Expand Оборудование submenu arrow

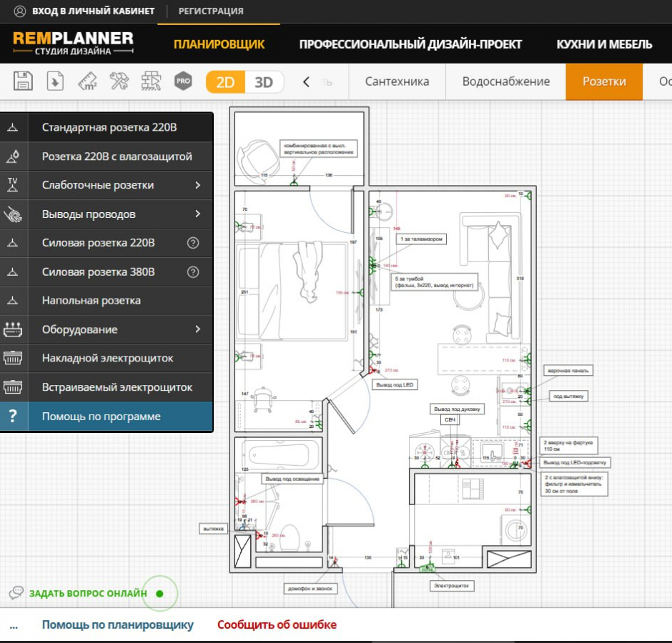click(x=197, y=329)
